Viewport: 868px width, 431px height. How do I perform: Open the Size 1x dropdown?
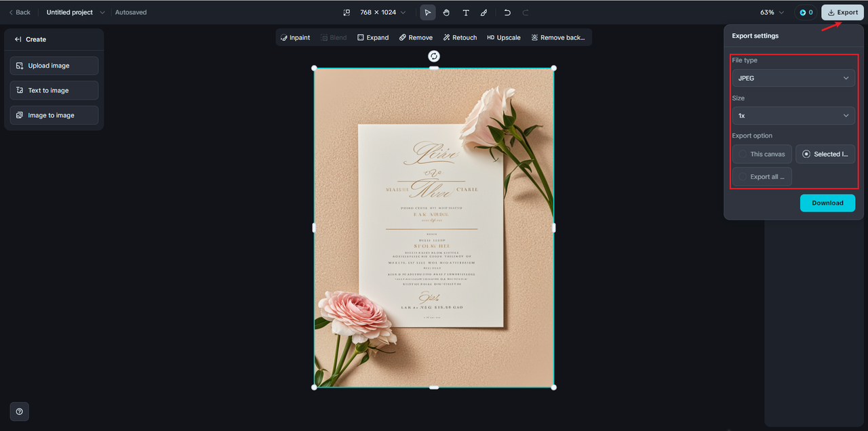coord(793,116)
